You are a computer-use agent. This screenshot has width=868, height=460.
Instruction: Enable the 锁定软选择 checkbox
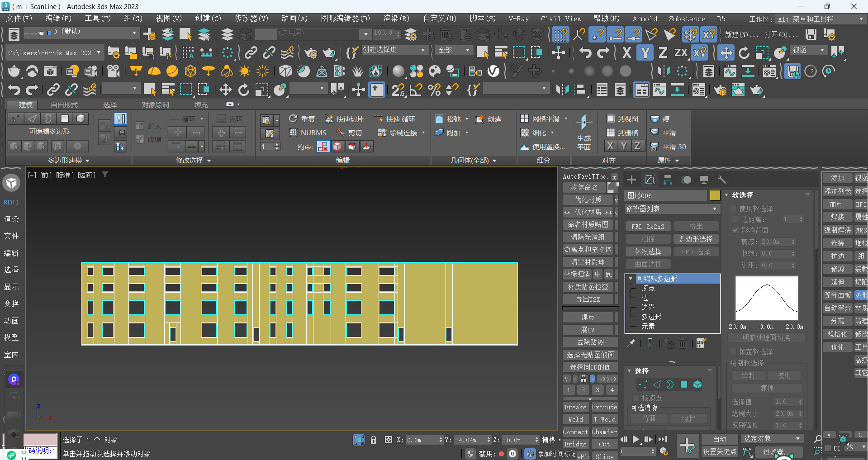click(734, 351)
